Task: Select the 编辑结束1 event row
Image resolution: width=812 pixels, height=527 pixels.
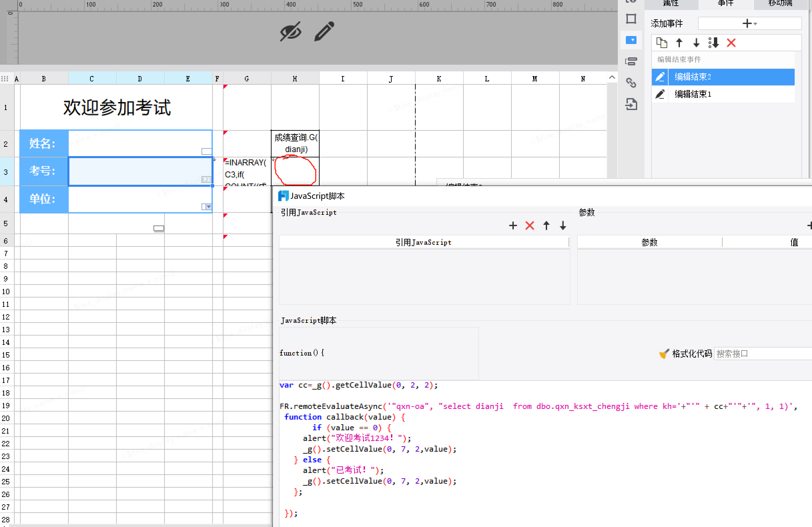Action: pyautogui.click(x=723, y=94)
